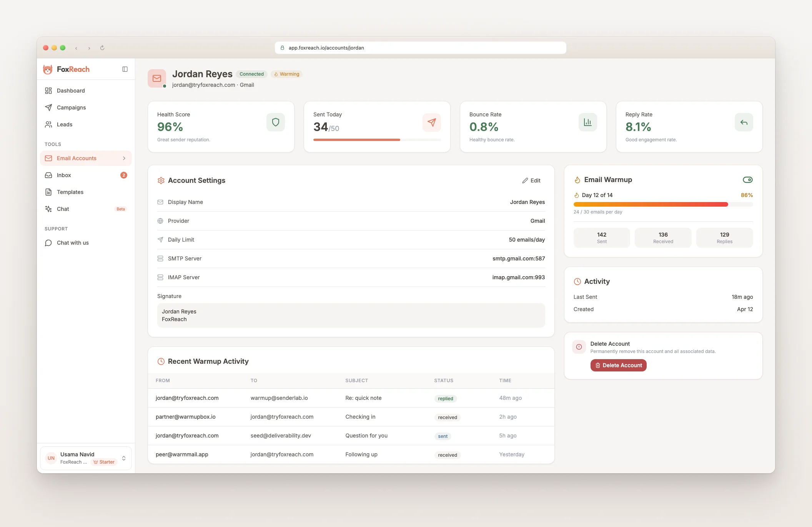Collapse the sidebar panel icon

125,69
